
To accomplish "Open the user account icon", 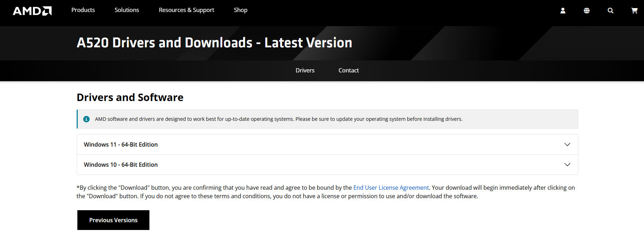I will pos(563,11).
